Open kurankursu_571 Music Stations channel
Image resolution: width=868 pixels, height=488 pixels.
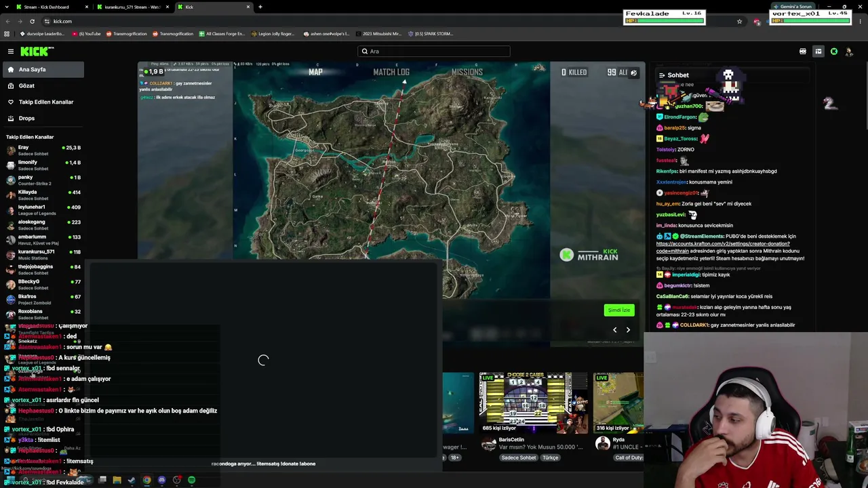click(43, 255)
